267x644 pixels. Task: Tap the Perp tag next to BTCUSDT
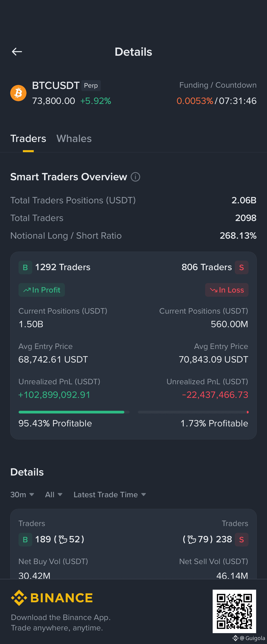[x=91, y=86]
